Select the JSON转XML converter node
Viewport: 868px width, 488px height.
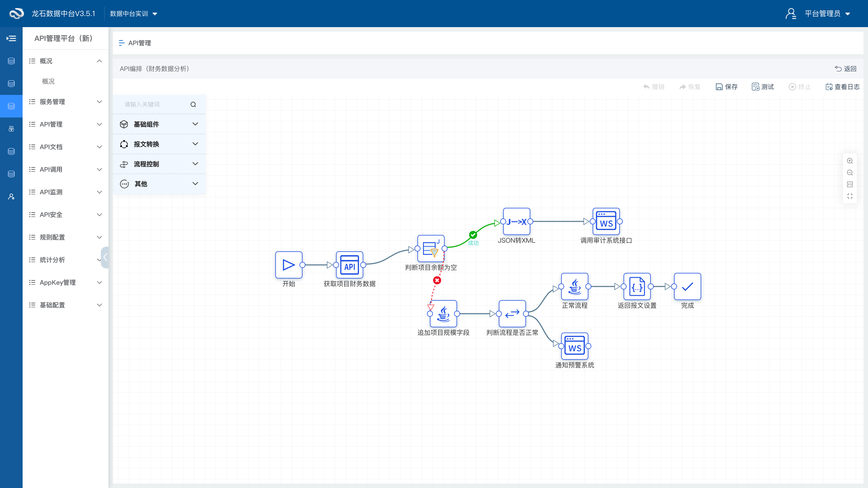[x=517, y=221]
